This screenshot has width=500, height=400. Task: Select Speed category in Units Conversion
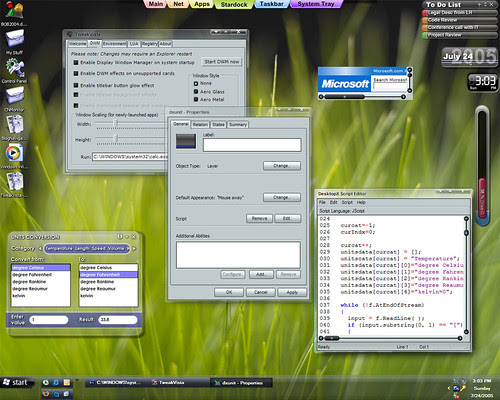(100, 249)
